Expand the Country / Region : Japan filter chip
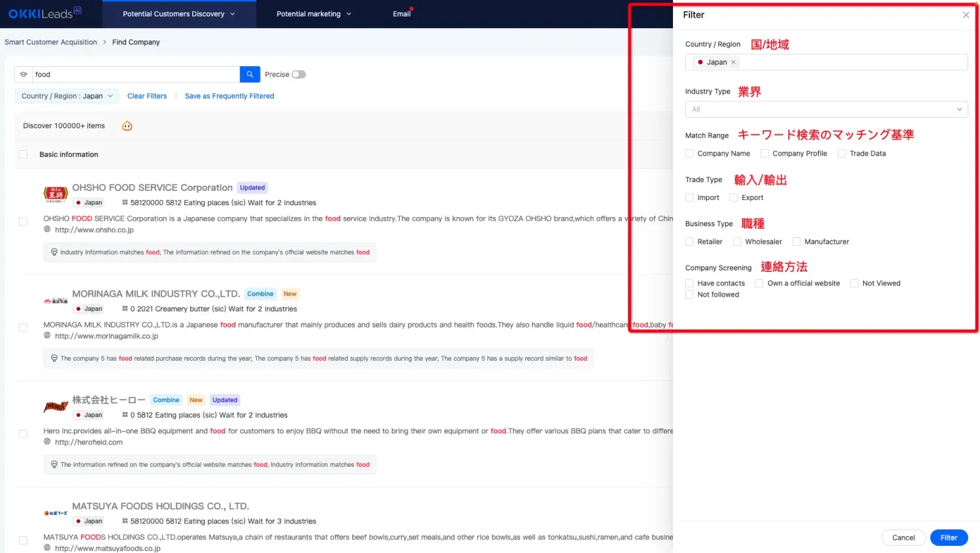The height and width of the screenshot is (553, 980). pyautogui.click(x=67, y=96)
